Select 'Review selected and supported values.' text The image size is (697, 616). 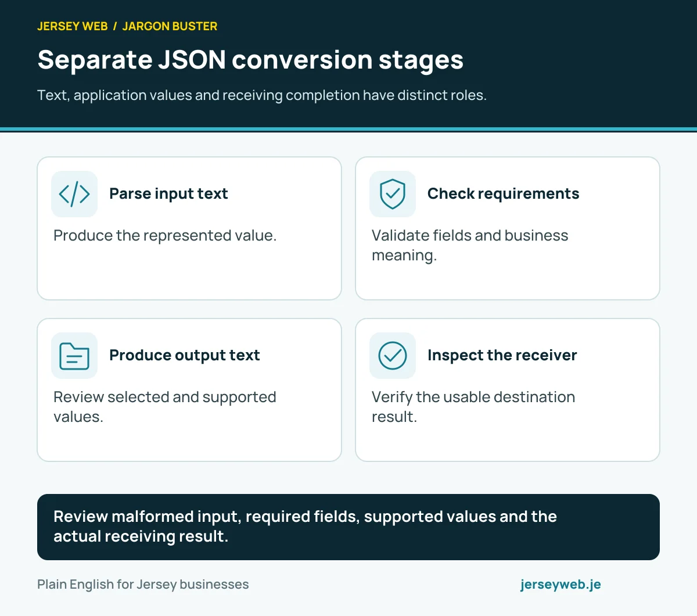coord(165,407)
